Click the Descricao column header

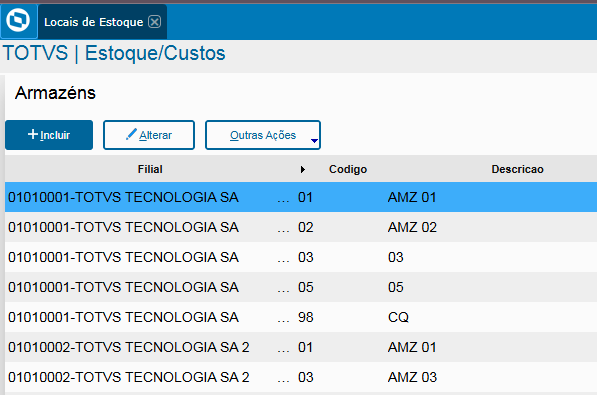(517, 169)
